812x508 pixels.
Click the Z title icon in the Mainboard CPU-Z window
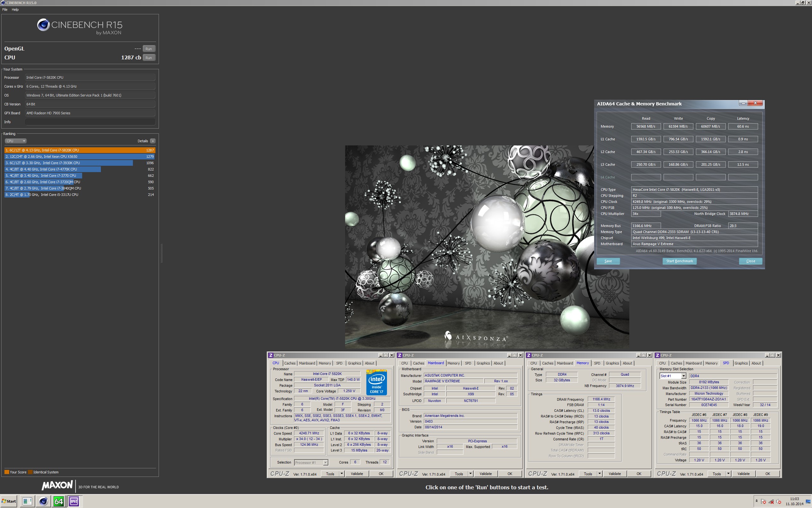[400, 355]
